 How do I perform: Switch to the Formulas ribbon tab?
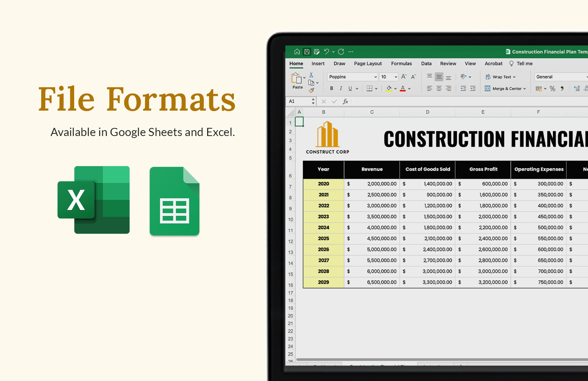coord(401,63)
